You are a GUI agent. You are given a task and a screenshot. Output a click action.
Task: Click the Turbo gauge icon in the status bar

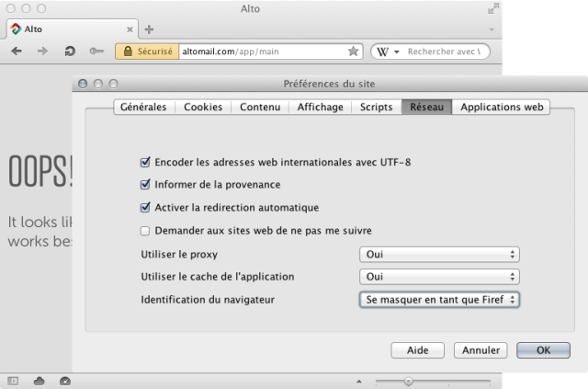point(65,381)
